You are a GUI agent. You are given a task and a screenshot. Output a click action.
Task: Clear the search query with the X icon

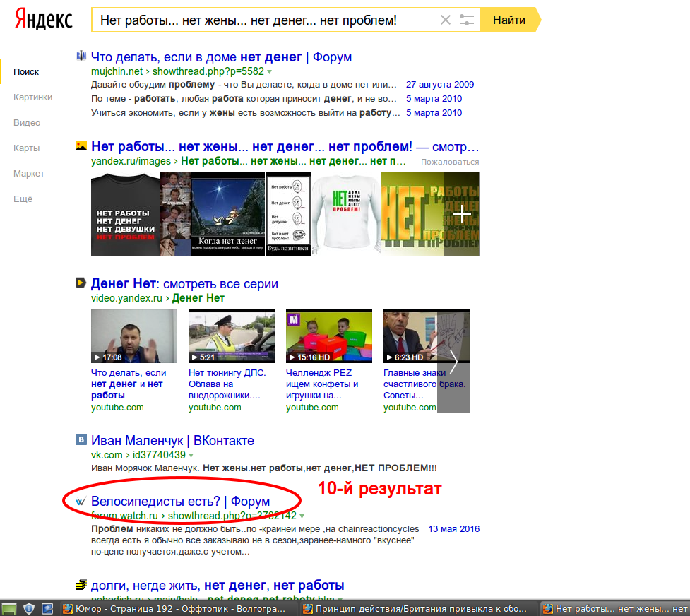[x=446, y=20]
